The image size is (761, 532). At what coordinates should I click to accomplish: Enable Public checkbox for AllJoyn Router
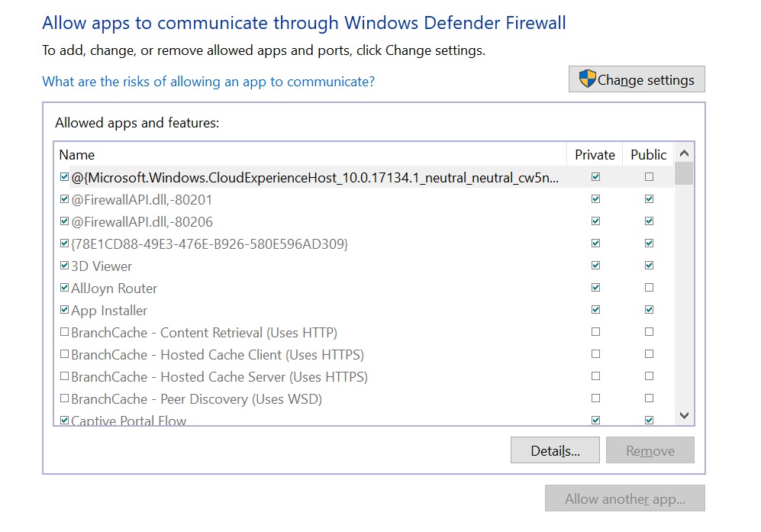pos(649,287)
